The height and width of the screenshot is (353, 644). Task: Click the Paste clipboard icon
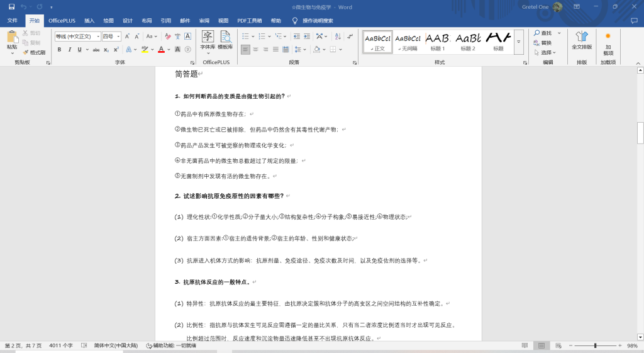coord(12,37)
